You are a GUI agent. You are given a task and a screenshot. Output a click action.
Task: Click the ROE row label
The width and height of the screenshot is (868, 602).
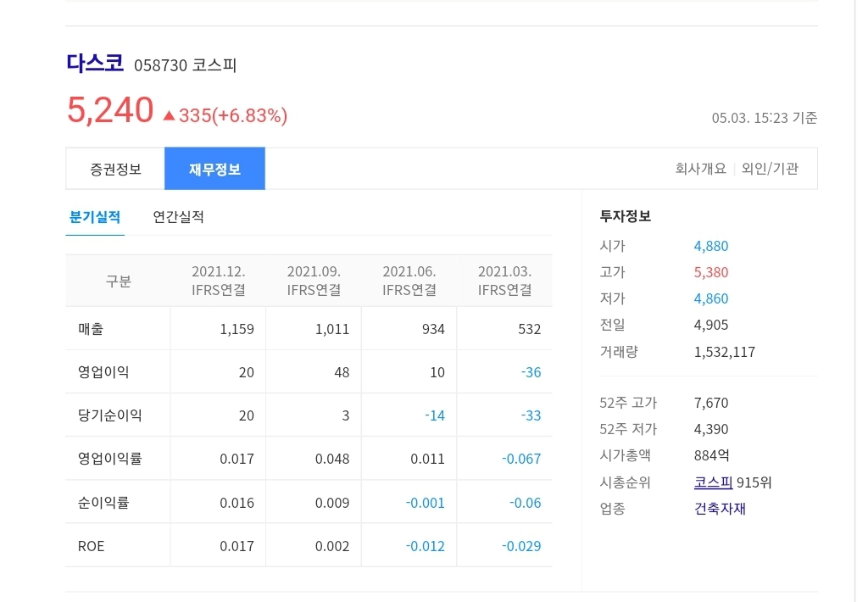click(91, 545)
